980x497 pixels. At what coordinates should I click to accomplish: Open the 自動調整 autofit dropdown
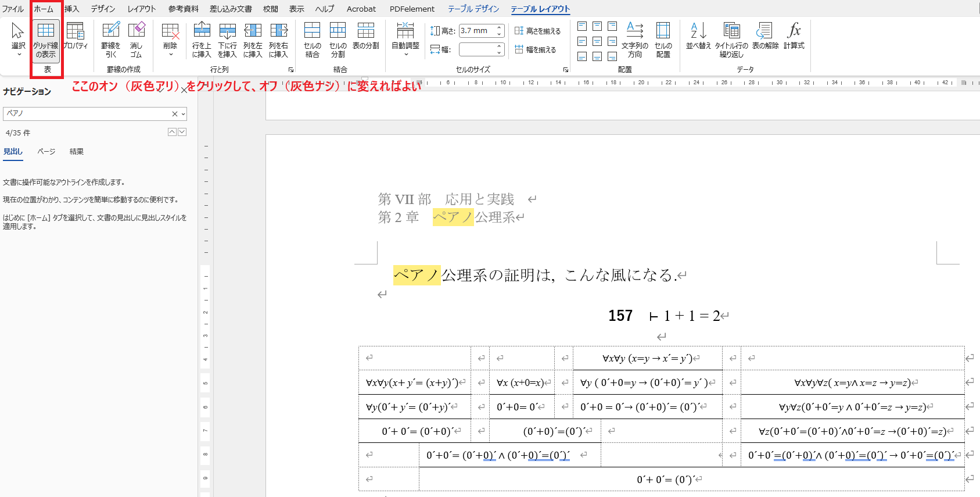[x=405, y=40]
